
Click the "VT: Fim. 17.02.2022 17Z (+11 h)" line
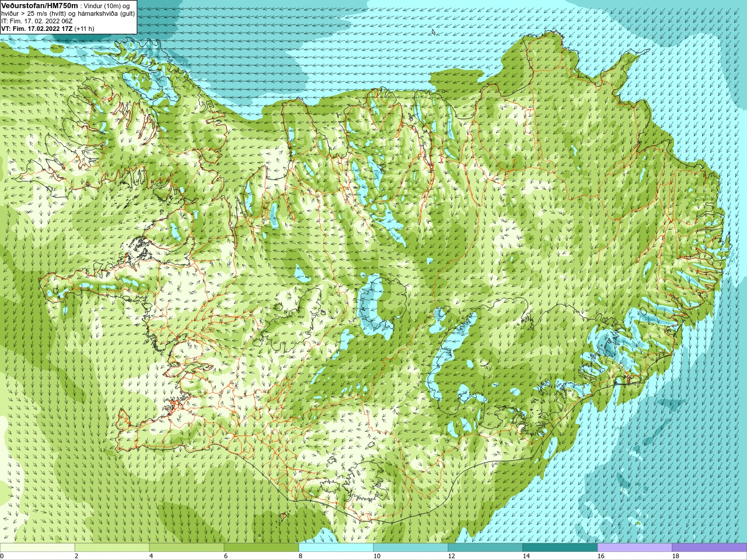coord(48,28)
